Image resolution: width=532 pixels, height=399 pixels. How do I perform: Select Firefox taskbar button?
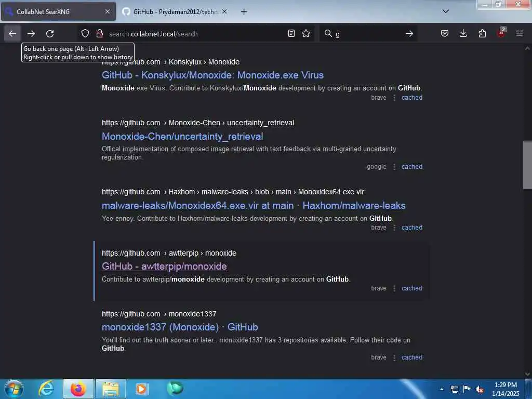pos(78,389)
